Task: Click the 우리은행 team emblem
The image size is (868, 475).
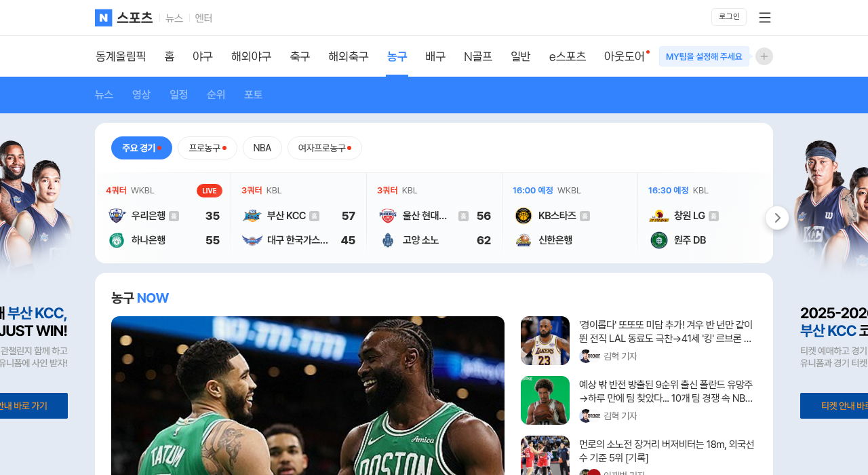Action: pos(116,215)
